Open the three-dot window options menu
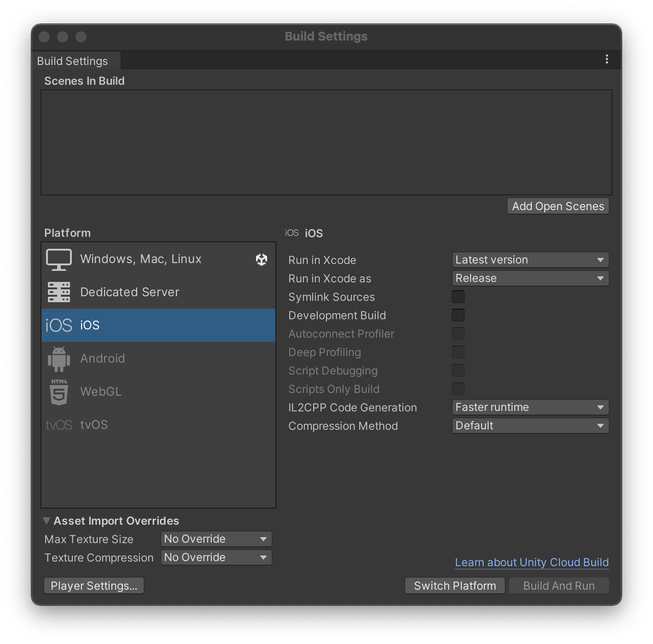This screenshot has width=653, height=644. (607, 59)
